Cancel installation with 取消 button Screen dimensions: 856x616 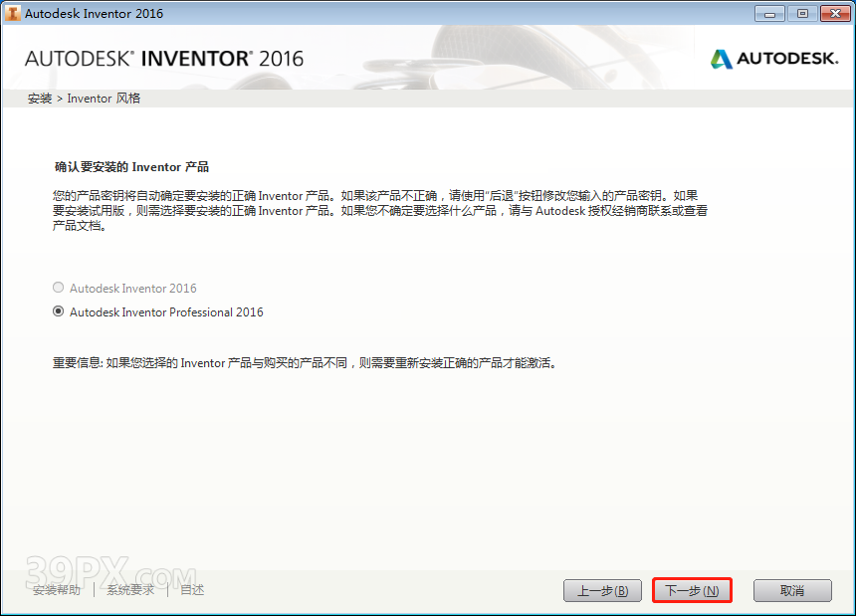(792, 589)
